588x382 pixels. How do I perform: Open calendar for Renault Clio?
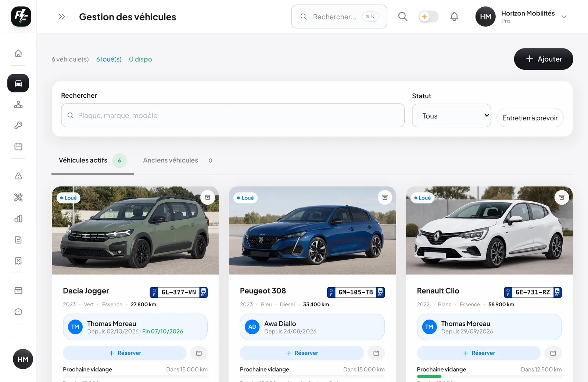[x=553, y=353]
